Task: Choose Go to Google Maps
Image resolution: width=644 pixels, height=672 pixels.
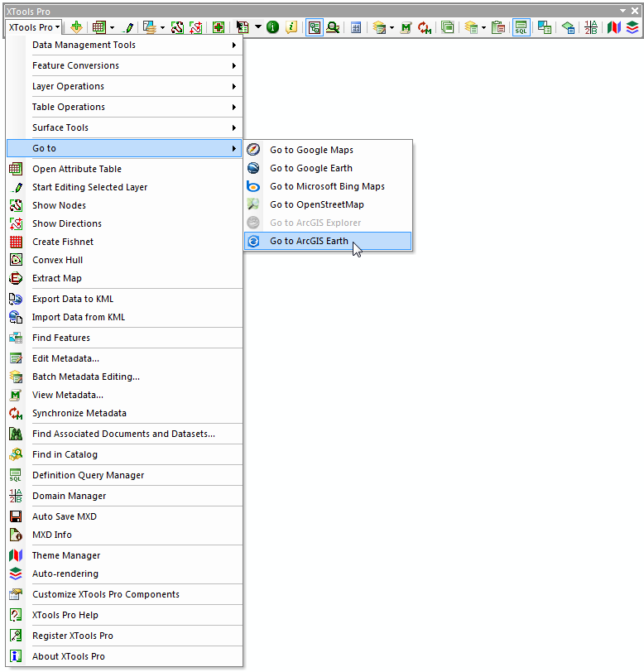Action: pyautogui.click(x=328, y=150)
